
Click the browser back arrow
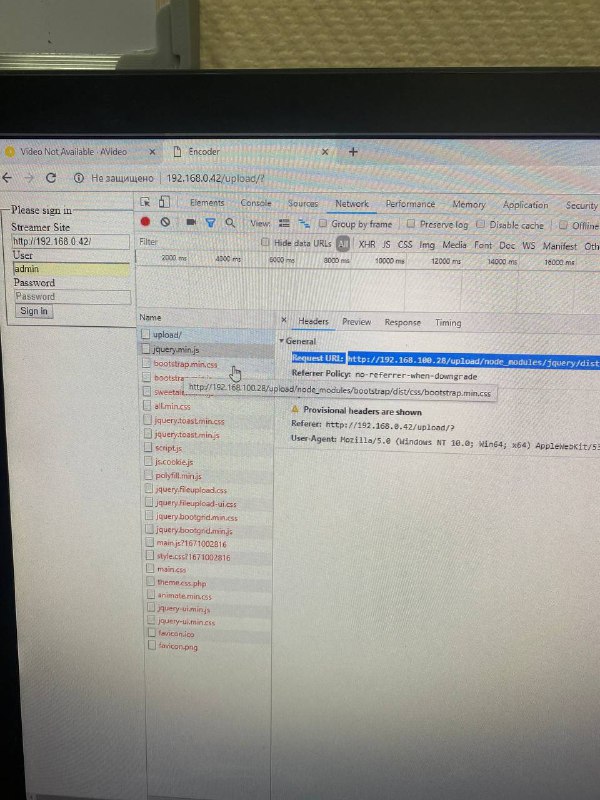pos(7,178)
